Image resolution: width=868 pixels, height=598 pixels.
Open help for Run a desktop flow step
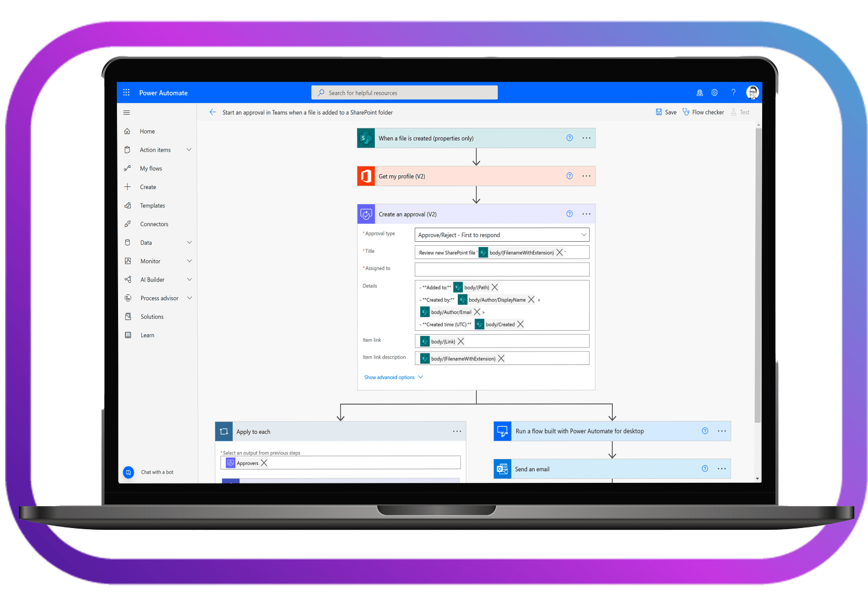click(705, 431)
